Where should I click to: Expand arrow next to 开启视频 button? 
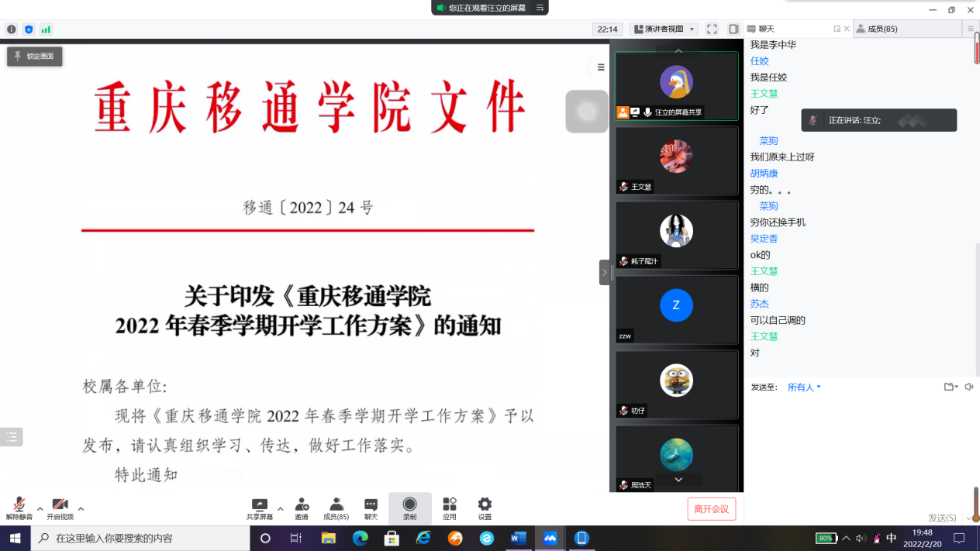pos(81,509)
